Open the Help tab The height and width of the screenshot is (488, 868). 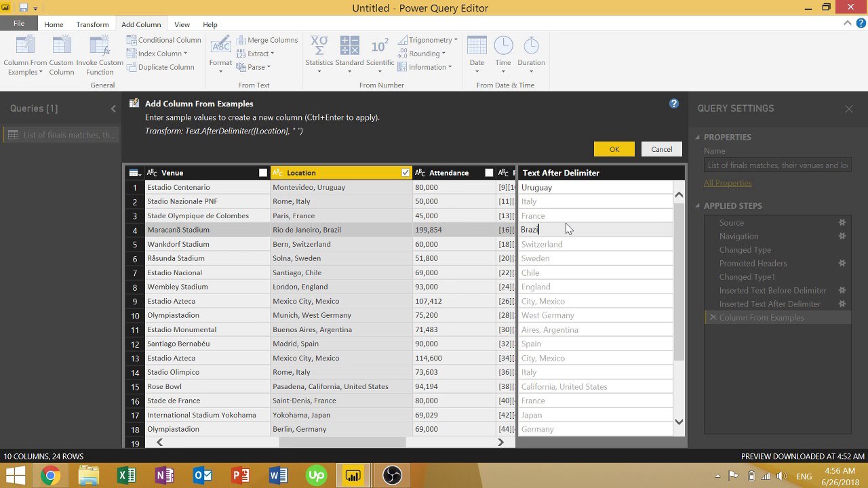click(210, 24)
